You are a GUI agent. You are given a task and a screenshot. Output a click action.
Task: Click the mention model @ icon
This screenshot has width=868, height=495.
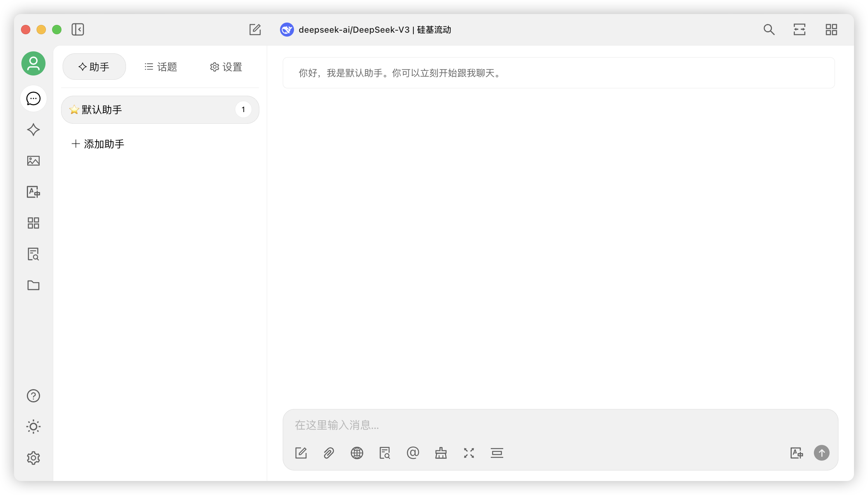coord(413,453)
